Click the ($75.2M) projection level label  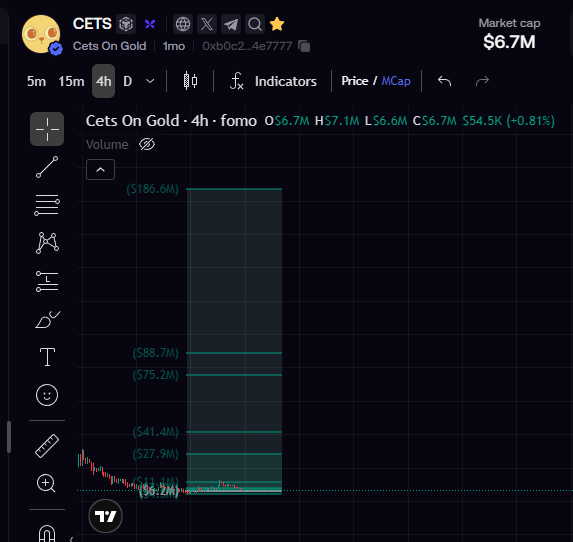click(x=156, y=375)
